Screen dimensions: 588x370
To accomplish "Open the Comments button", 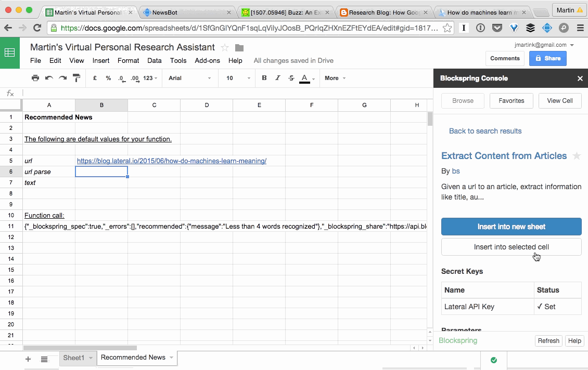I will click(x=505, y=58).
